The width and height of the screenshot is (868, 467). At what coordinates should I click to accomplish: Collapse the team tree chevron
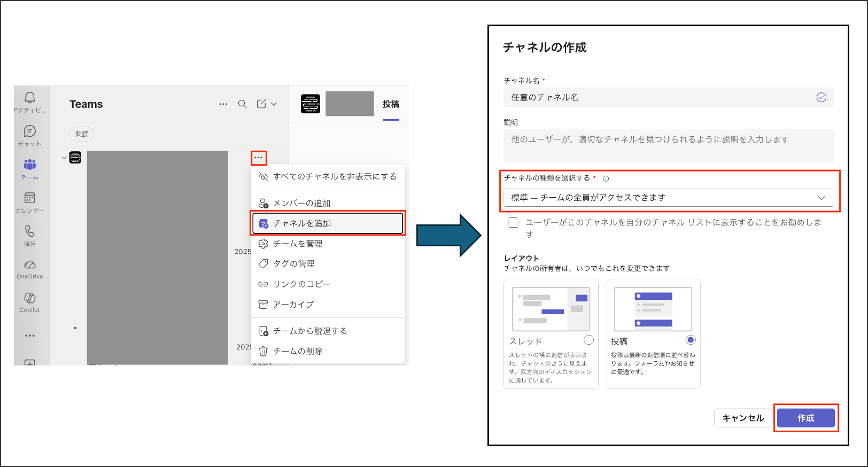[64, 158]
